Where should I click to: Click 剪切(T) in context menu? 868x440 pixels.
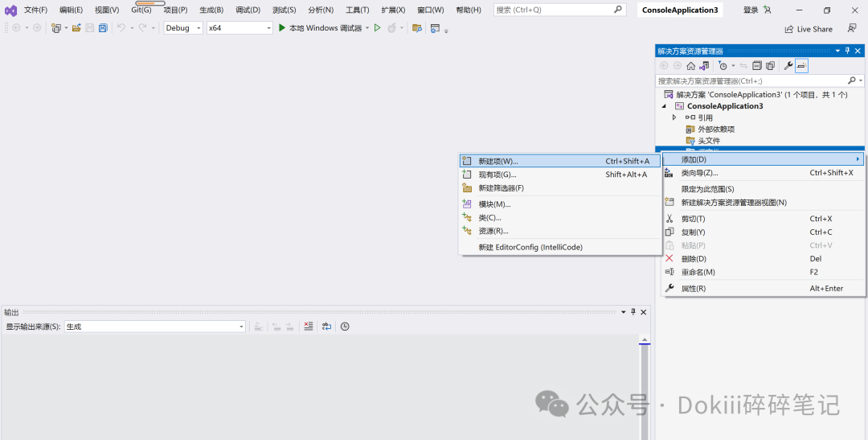tap(763, 219)
